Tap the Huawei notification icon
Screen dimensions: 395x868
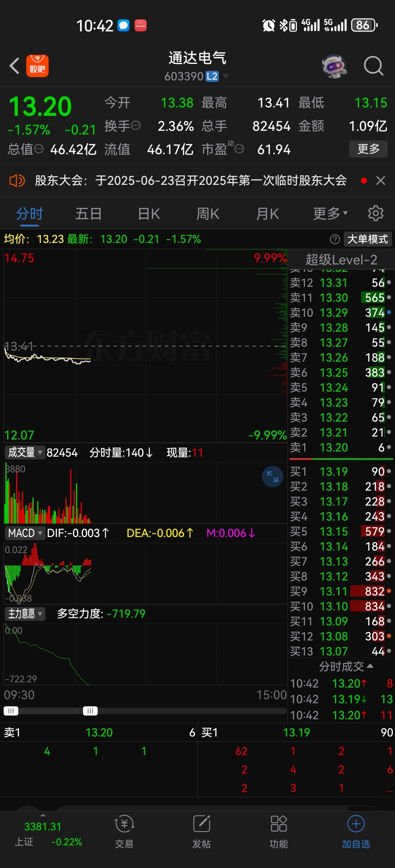coord(140,25)
